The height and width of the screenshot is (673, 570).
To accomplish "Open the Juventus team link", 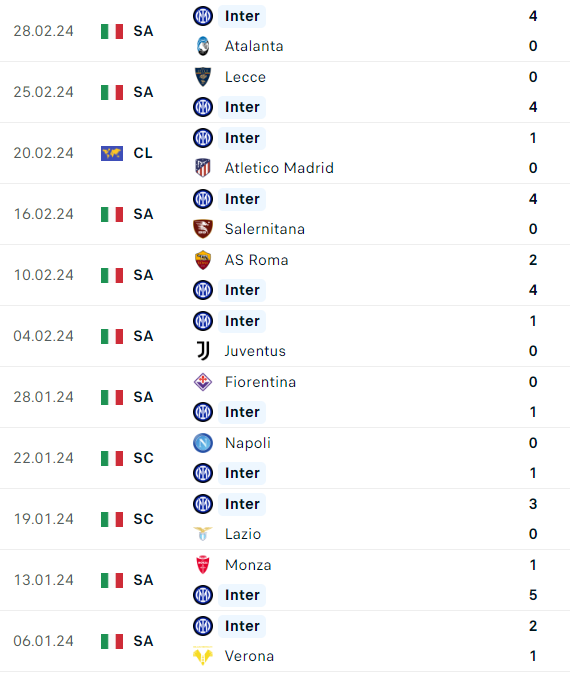I will coord(255,351).
